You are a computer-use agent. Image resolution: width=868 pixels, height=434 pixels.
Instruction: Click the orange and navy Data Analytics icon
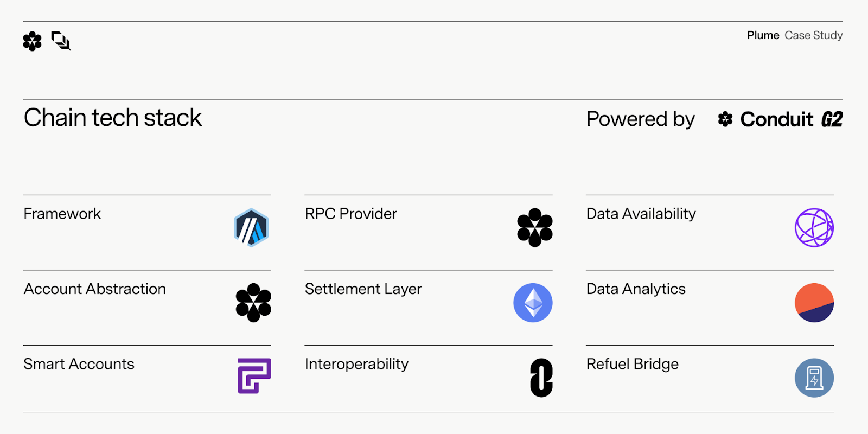pyautogui.click(x=814, y=303)
